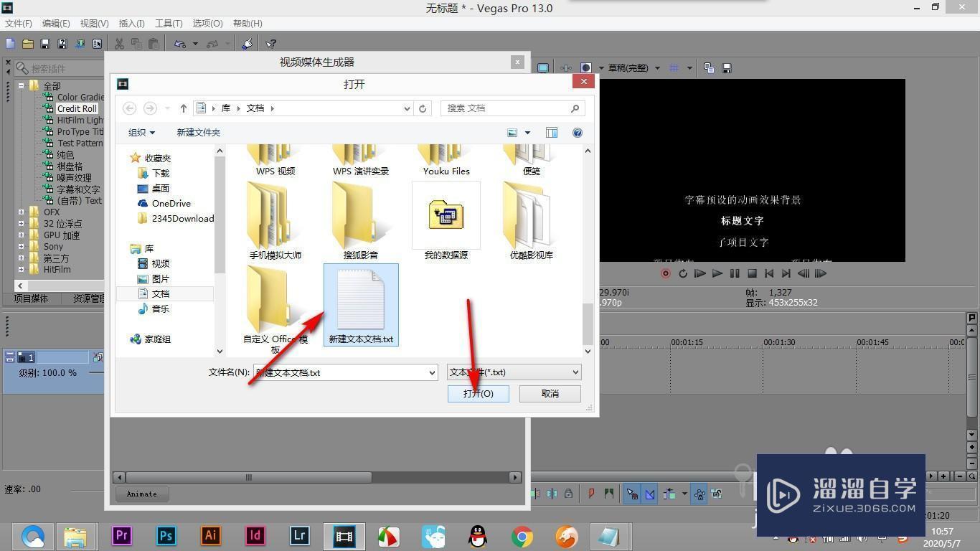The height and width of the screenshot is (551, 980).
Task: Open project Properties icon in Vegas toolbar
Action: click(x=97, y=44)
